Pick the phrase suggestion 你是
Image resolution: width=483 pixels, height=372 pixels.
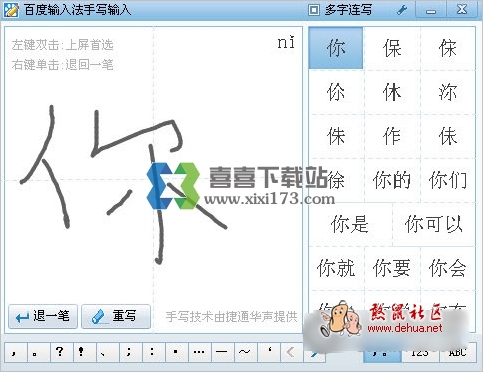coord(350,224)
